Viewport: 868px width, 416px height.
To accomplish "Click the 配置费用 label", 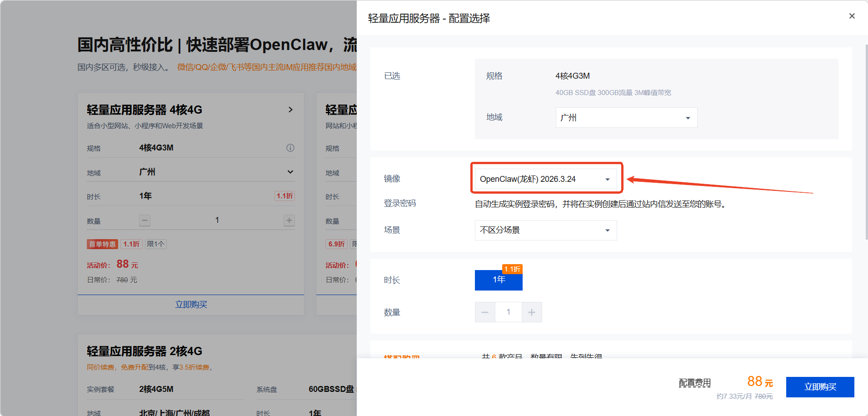I will coord(694,383).
